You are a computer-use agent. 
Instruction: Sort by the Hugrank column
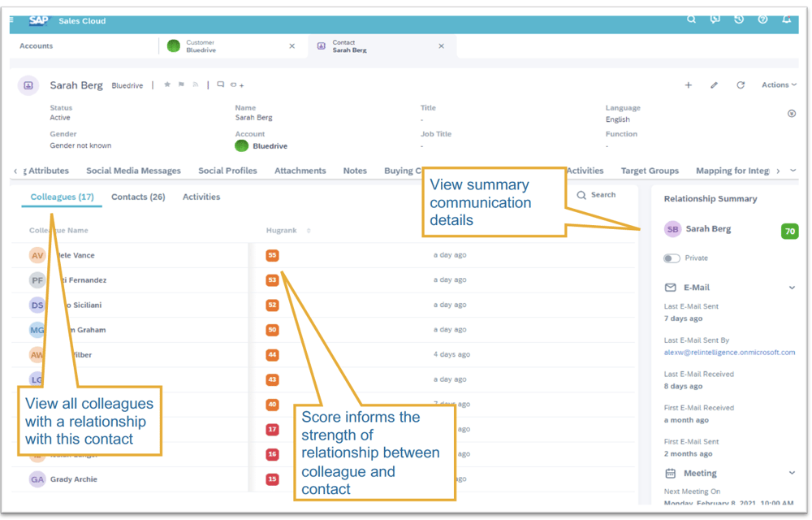[309, 231]
